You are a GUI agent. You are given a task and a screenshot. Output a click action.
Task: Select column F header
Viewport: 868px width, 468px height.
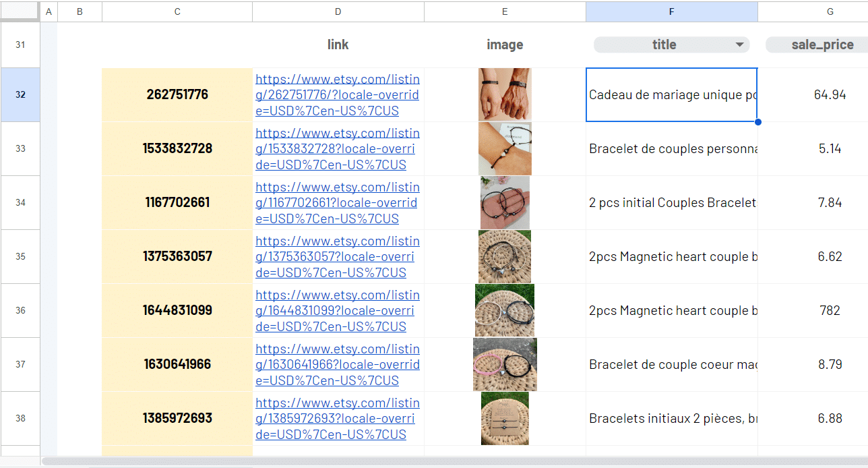[671, 11]
